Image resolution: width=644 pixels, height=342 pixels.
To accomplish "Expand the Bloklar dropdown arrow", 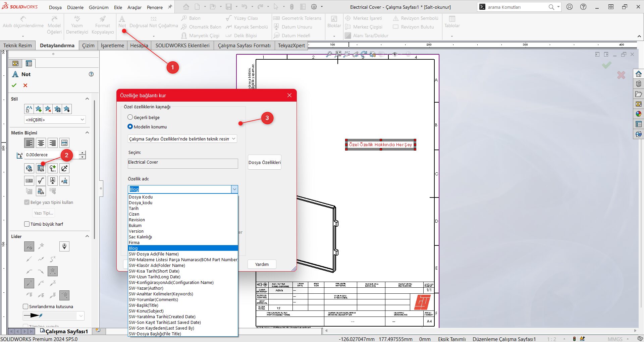I will (x=334, y=36).
